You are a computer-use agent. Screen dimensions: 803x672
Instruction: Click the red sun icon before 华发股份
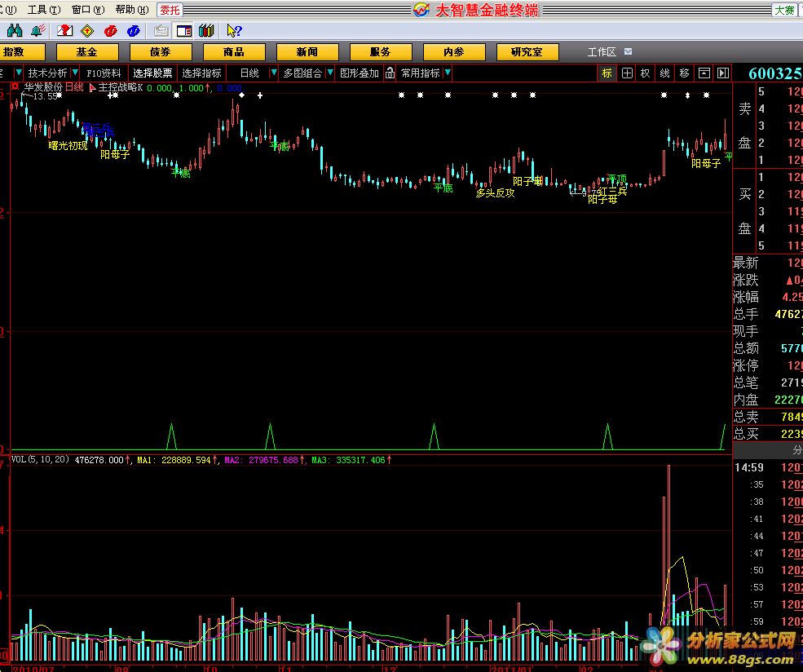click(15, 86)
